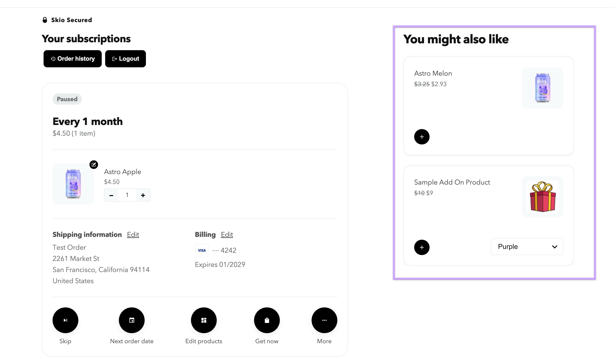Screen dimensions: 615x364
Task: Click the Paused status badge
Action: click(x=67, y=99)
